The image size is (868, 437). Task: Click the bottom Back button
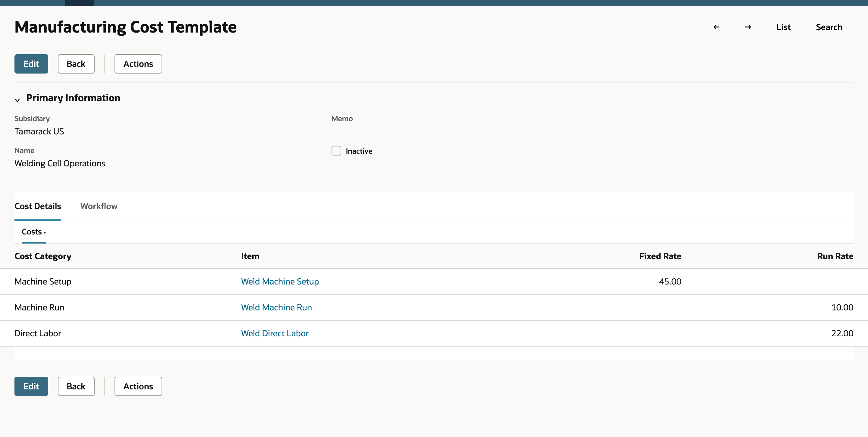(76, 386)
